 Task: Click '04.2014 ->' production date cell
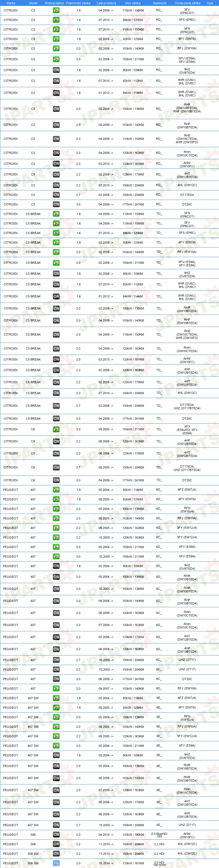click(106, 835)
